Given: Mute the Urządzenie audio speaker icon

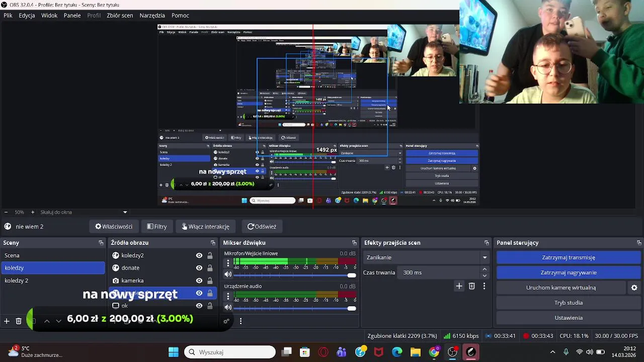Looking at the screenshot, I should [228, 307].
